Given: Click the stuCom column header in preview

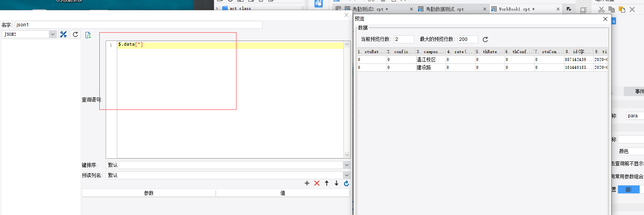Looking at the screenshot, I should (549, 52).
